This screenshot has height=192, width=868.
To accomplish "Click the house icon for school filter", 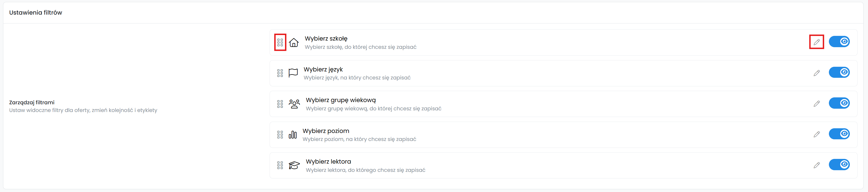I will (294, 42).
